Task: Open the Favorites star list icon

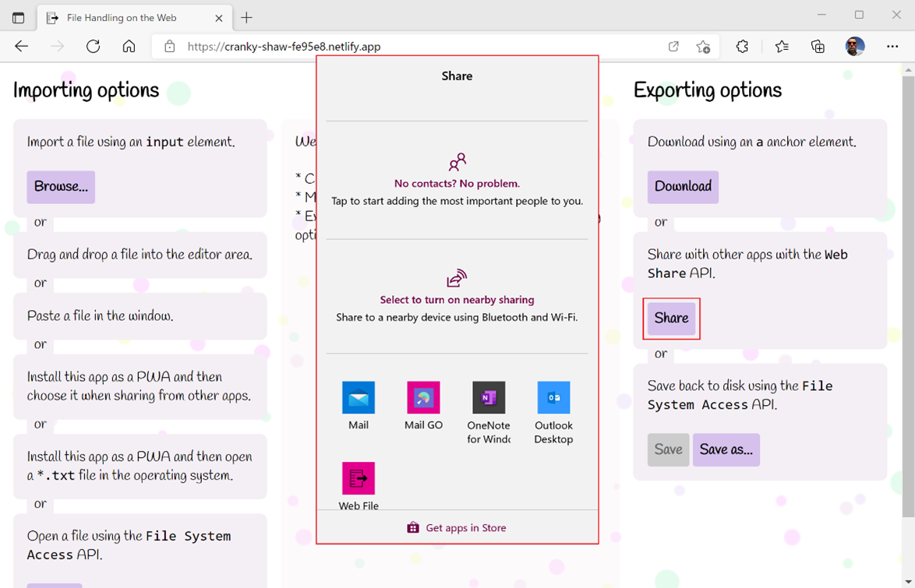Action: (x=782, y=47)
